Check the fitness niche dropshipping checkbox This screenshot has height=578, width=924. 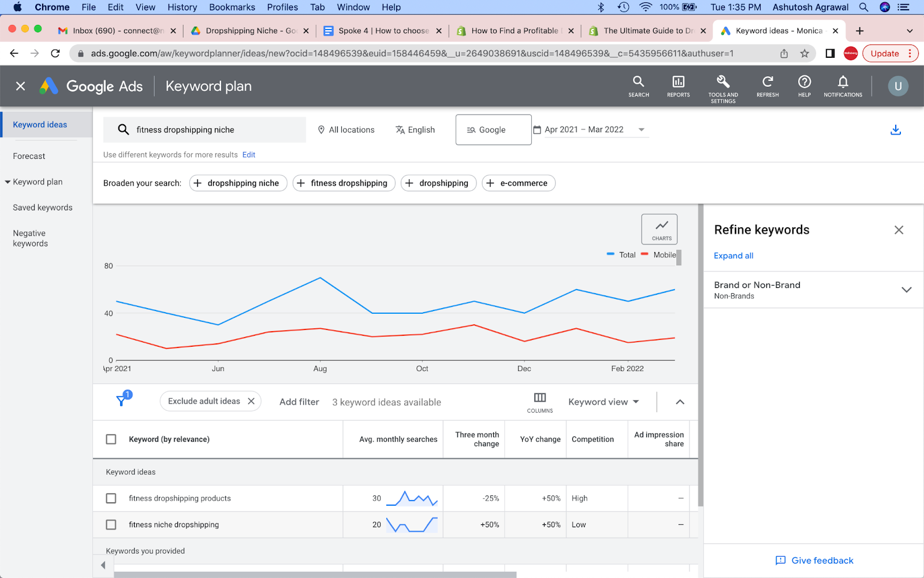[x=111, y=525]
